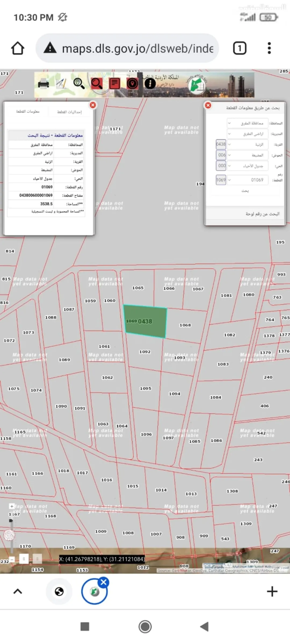The height and width of the screenshot is (644, 290).
Task: Expand the governorate dropdown محافظة المفرق
Action: coord(248,123)
